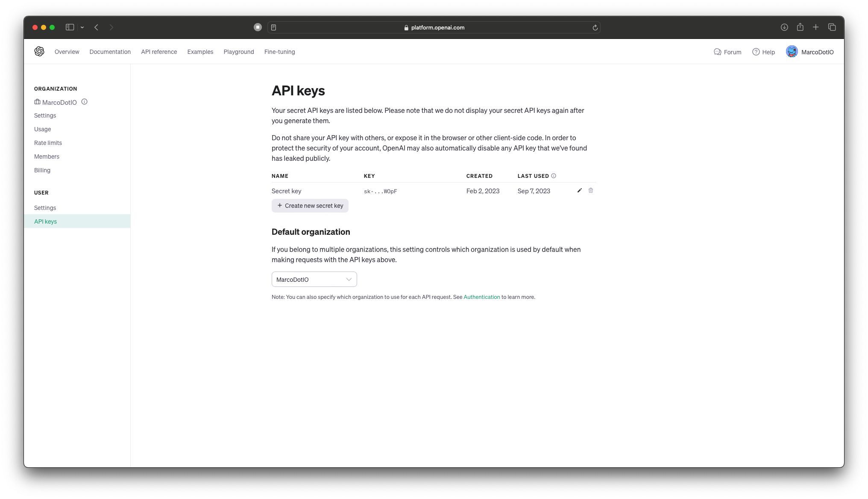The height and width of the screenshot is (499, 868).
Task: Delete Secret key with trash icon
Action: click(591, 191)
